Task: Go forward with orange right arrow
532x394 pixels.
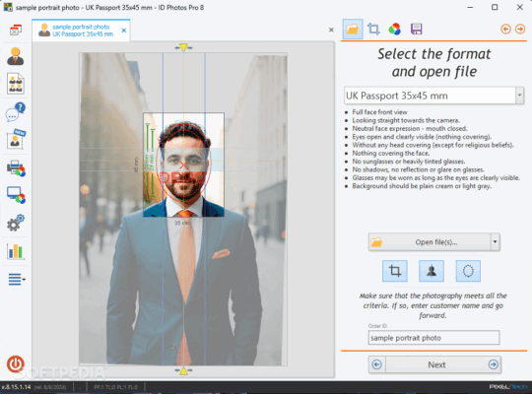Action: (520, 30)
